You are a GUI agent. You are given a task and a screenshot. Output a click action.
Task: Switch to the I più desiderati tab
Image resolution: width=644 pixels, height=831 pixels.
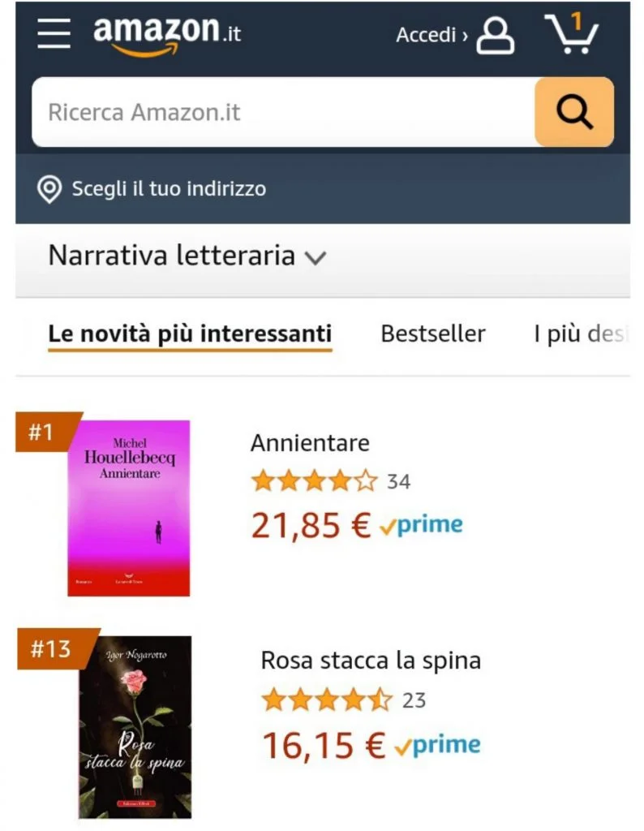coord(582,334)
